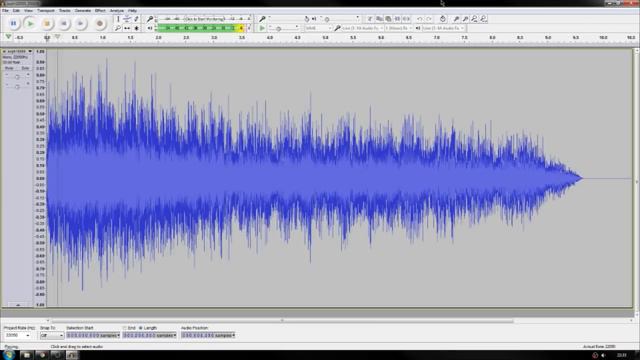Open the Help menu
The width and height of the screenshot is (640, 360).
(132, 10)
